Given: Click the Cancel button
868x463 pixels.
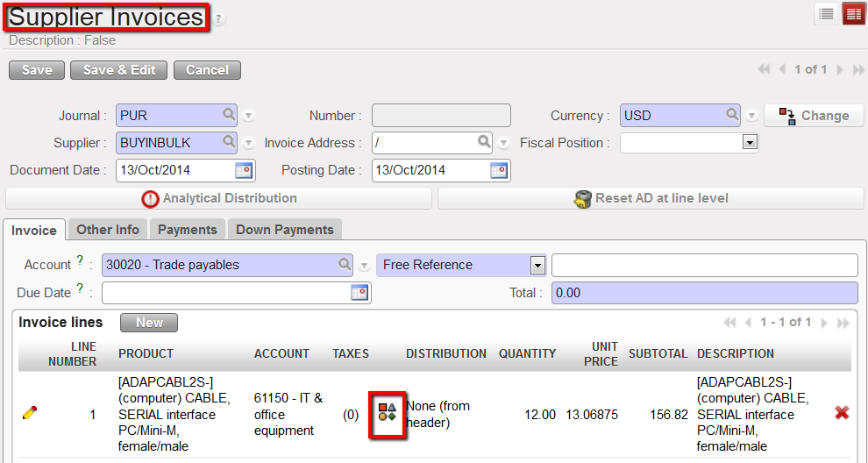Looking at the screenshot, I should pos(207,70).
